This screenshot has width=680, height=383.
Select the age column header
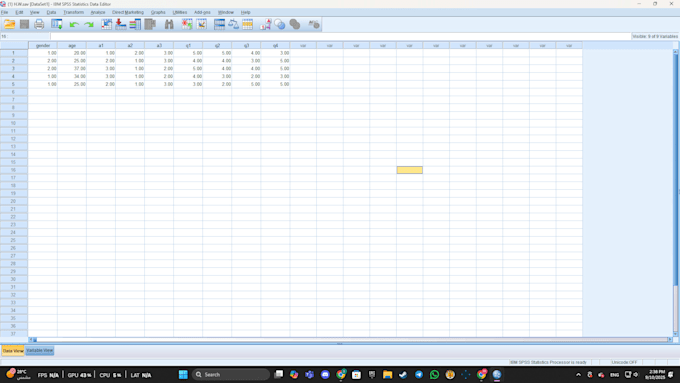72,46
